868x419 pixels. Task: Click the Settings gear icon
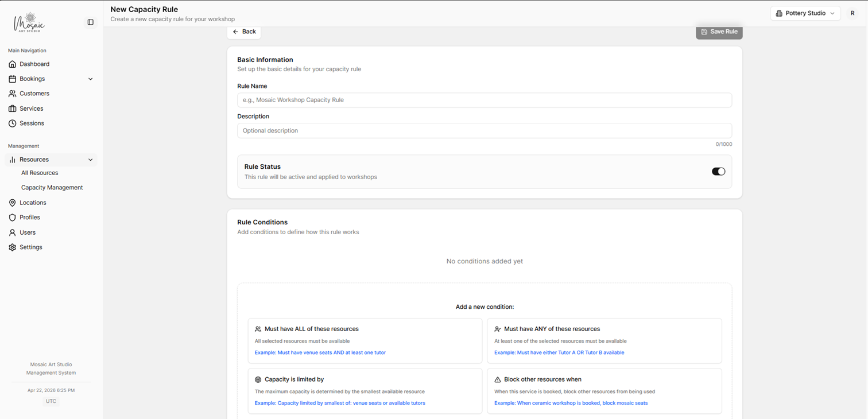[x=13, y=247]
